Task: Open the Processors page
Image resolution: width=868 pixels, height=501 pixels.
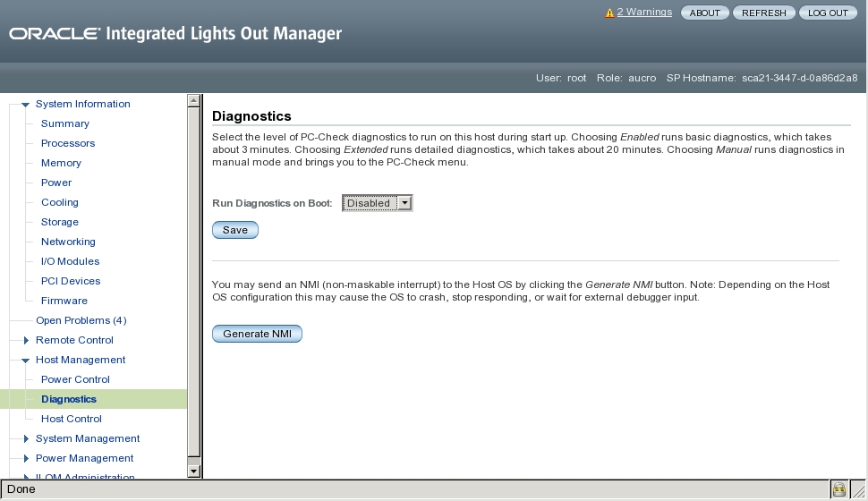Action: (x=68, y=143)
